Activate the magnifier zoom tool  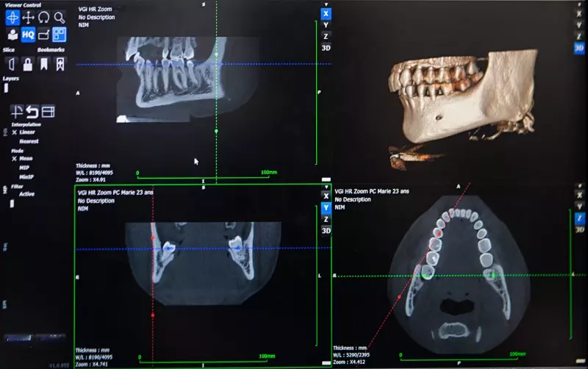(x=60, y=18)
